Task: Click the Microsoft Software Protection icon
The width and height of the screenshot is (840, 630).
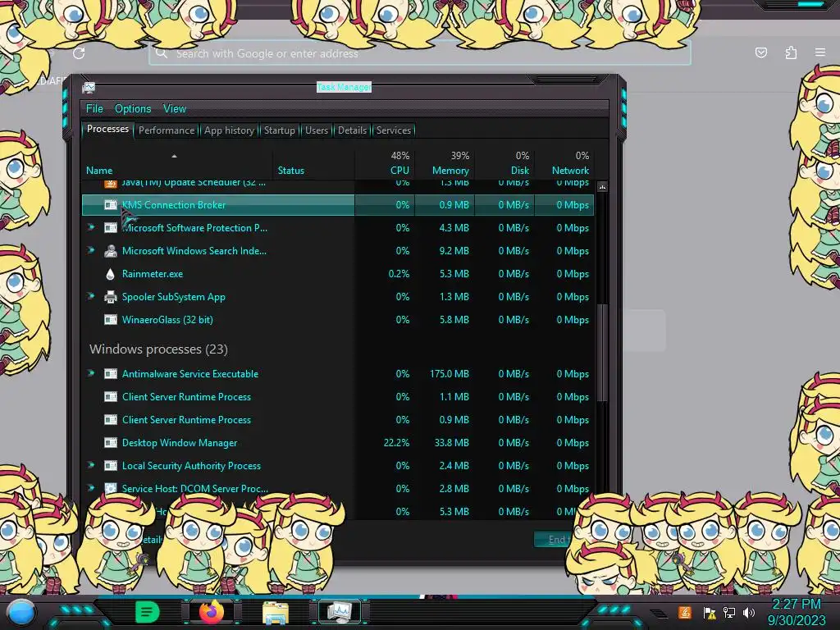Action: 111,228
